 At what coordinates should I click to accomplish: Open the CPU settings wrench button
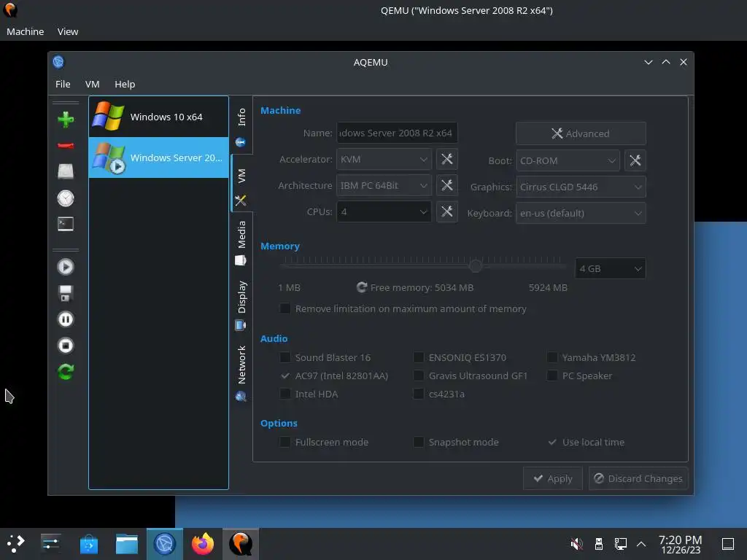click(447, 211)
